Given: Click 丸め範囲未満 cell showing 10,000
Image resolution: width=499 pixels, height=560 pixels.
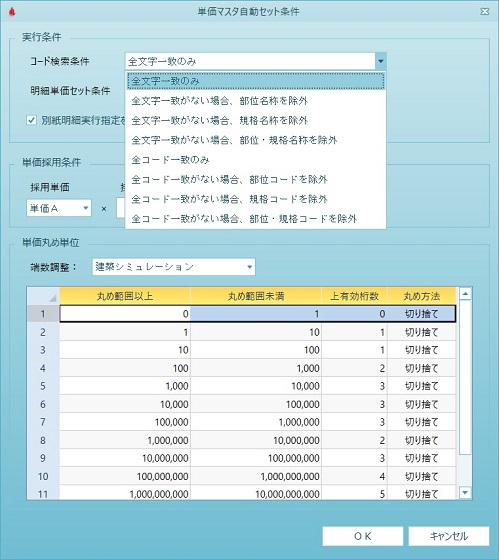Looking at the screenshot, I should click(256, 386).
